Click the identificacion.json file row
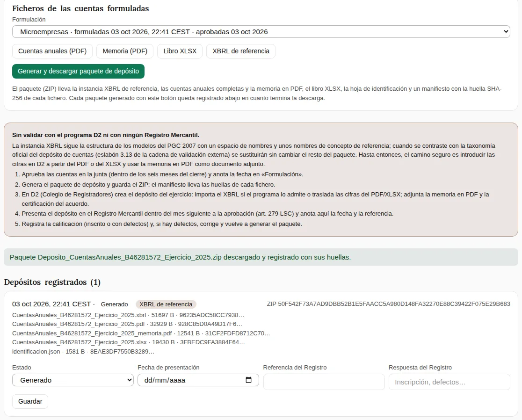This screenshot has height=420, width=522. click(83, 351)
